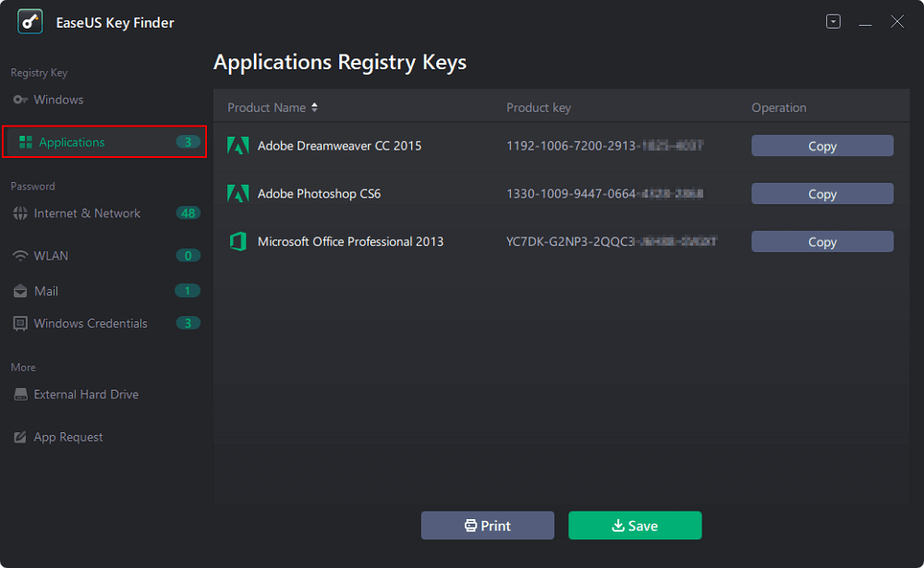924x568 pixels.
Task: Click the EaseUS Key Finder logo icon
Action: tap(30, 21)
